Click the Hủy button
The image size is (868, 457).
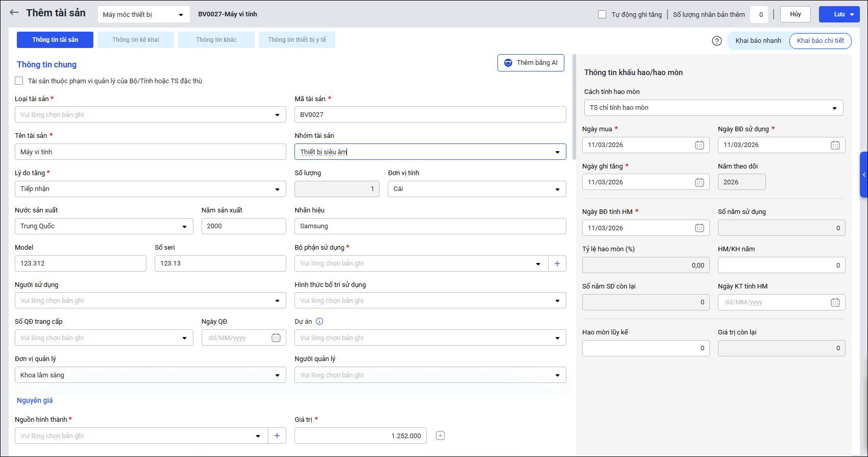[x=795, y=14]
